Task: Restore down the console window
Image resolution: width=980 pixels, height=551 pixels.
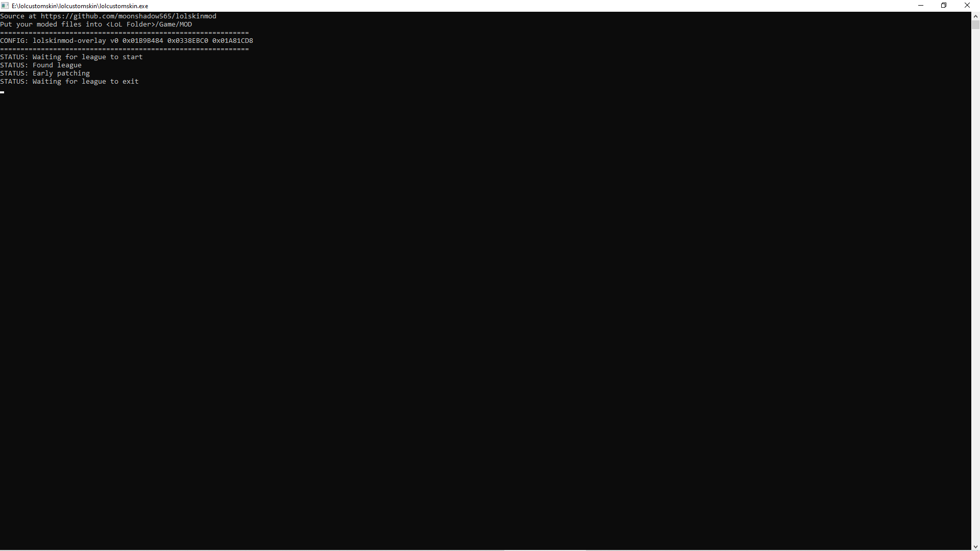Action: [944, 6]
